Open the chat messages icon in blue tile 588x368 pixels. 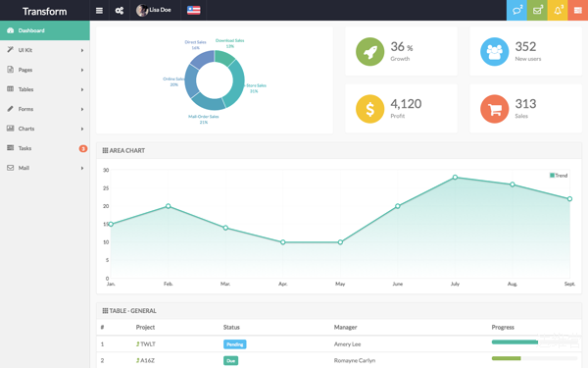coord(516,10)
